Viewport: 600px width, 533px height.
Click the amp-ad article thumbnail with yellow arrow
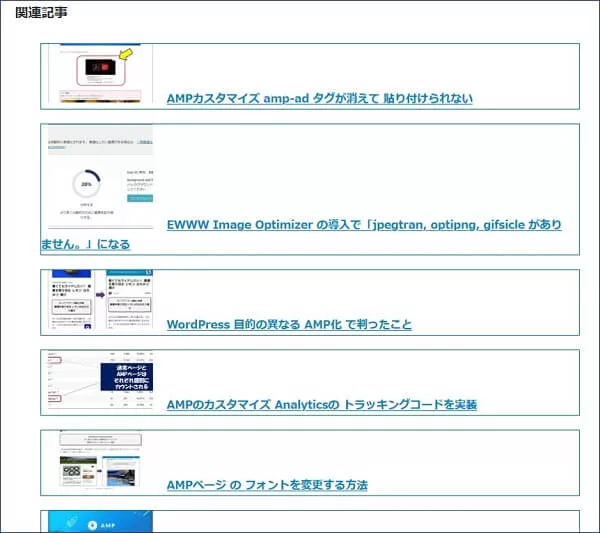pos(100,74)
